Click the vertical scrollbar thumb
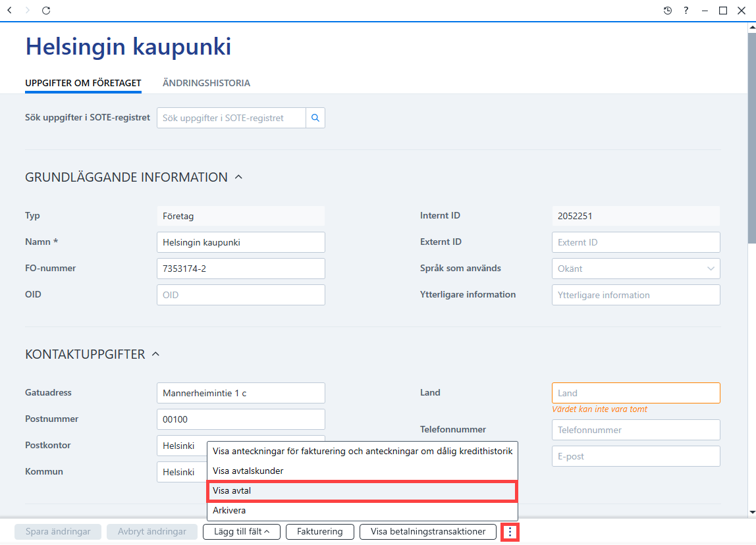The height and width of the screenshot is (545, 756). click(751, 139)
